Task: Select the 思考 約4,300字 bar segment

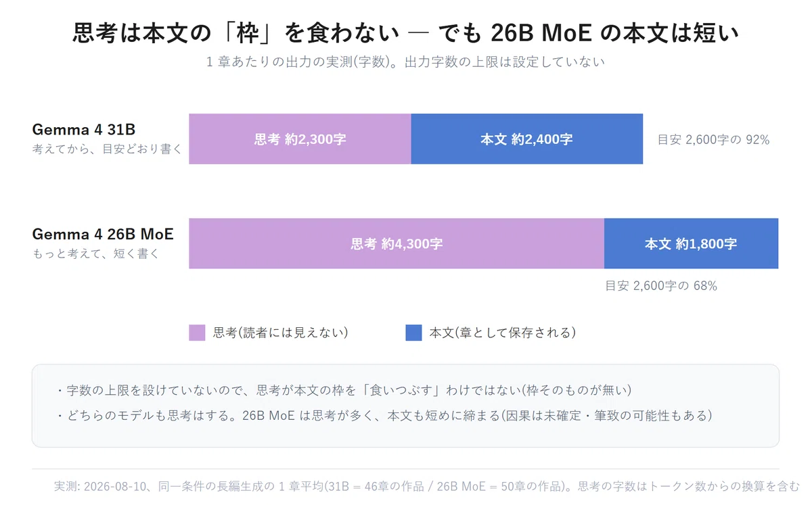Action: pos(397,243)
